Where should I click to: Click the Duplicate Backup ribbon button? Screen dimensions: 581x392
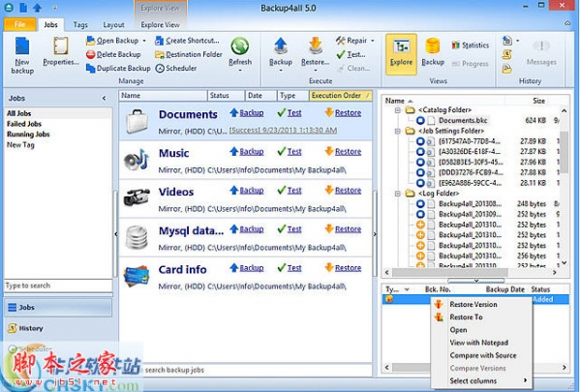pyautogui.click(x=118, y=68)
